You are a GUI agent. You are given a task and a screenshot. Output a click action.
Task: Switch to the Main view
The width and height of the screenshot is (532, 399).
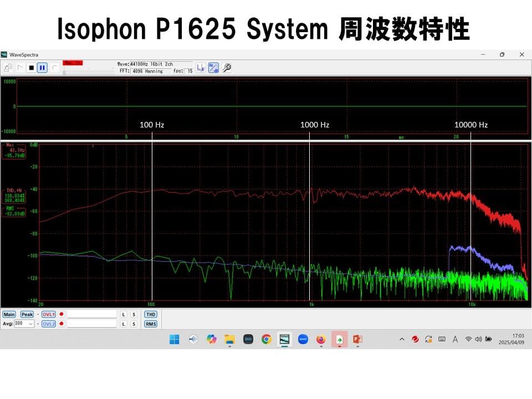tap(9, 314)
